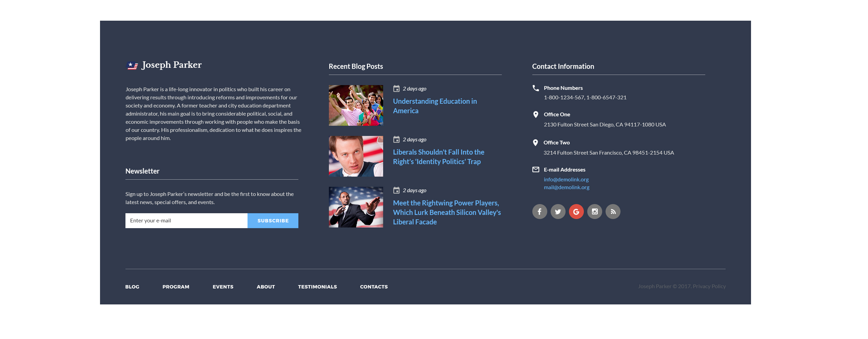
Task: Open the RSS feed icon
Action: [x=613, y=212]
